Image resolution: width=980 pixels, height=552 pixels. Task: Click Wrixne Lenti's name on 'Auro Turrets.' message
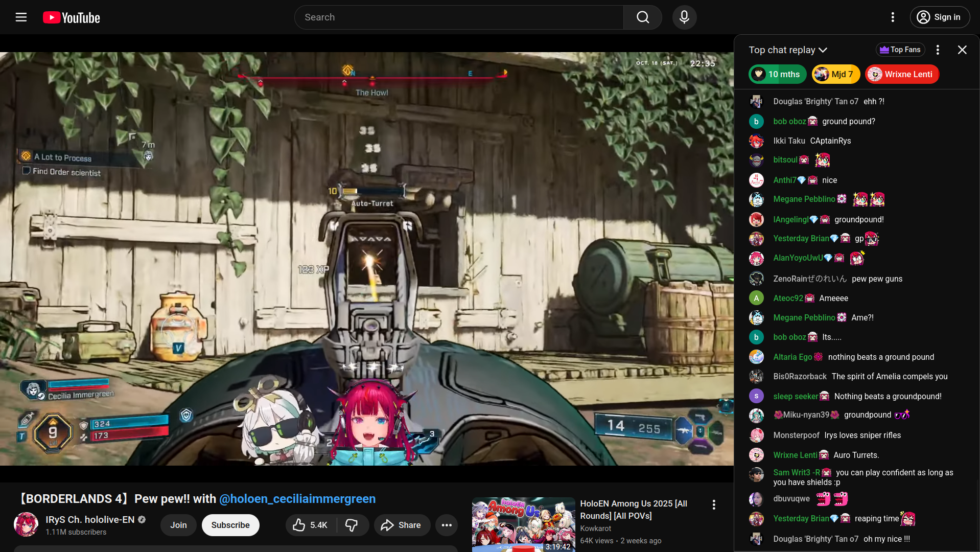tap(796, 455)
